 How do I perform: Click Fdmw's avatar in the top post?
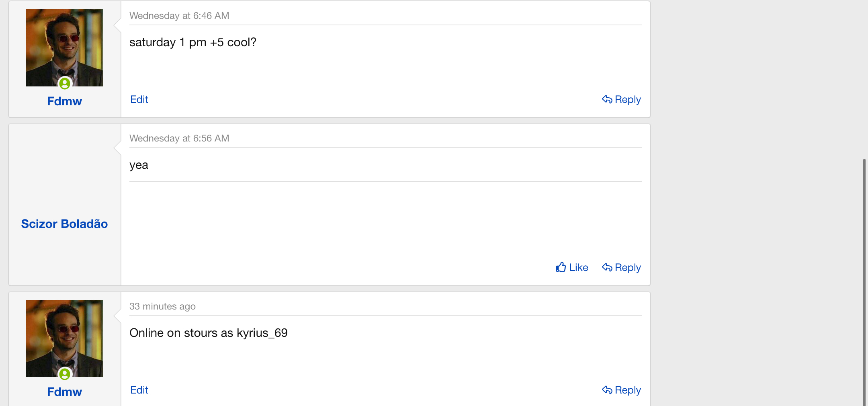click(64, 44)
